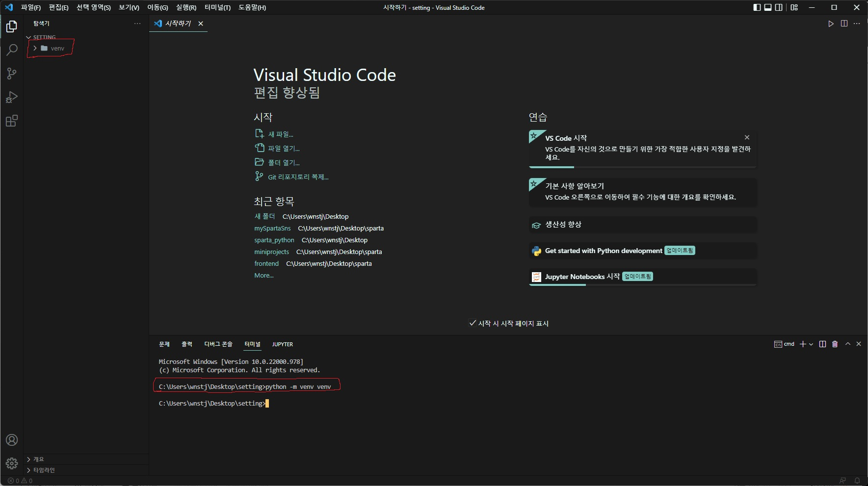The height and width of the screenshot is (486, 868).
Task: Uncheck 시작 시 시작 페이지 표시 checkbox
Action: pyautogui.click(x=473, y=323)
